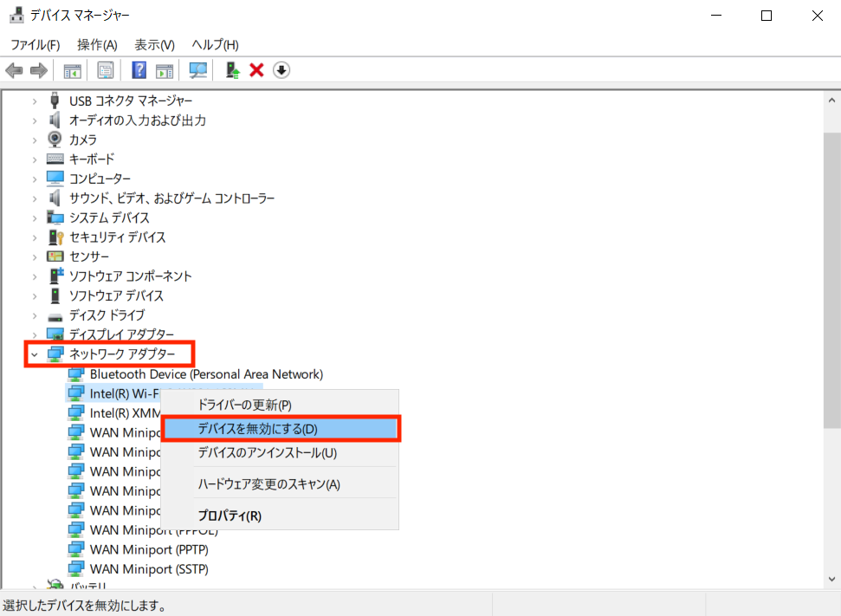
Task: Toggle the console tree toolbar icon
Action: pyautogui.click(x=72, y=70)
